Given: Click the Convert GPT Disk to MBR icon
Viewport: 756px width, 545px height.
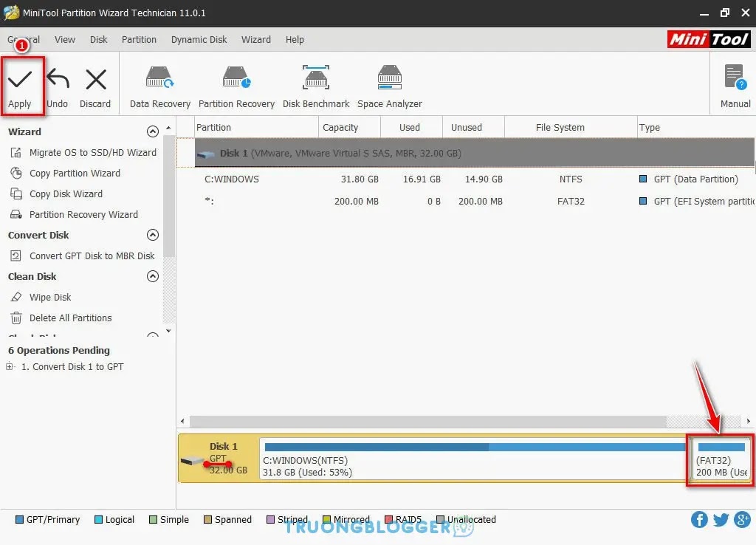Looking at the screenshot, I should (16, 256).
